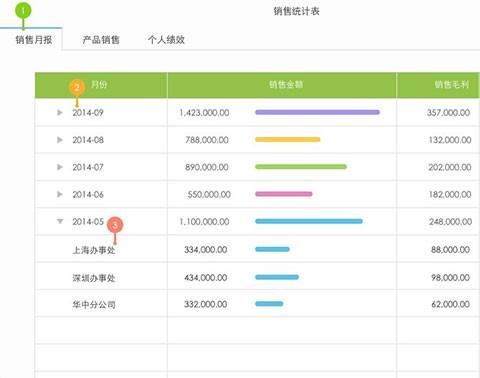This screenshot has height=378, width=480.
Task: Click the 788,000.00 sales amount
Action: tap(207, 140)
